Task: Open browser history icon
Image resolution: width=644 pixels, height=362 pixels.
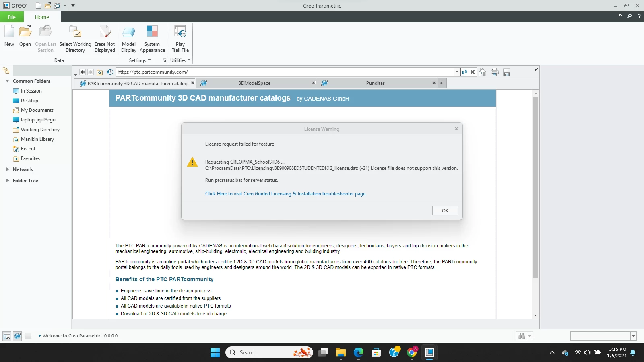Action: coord(110,72)
